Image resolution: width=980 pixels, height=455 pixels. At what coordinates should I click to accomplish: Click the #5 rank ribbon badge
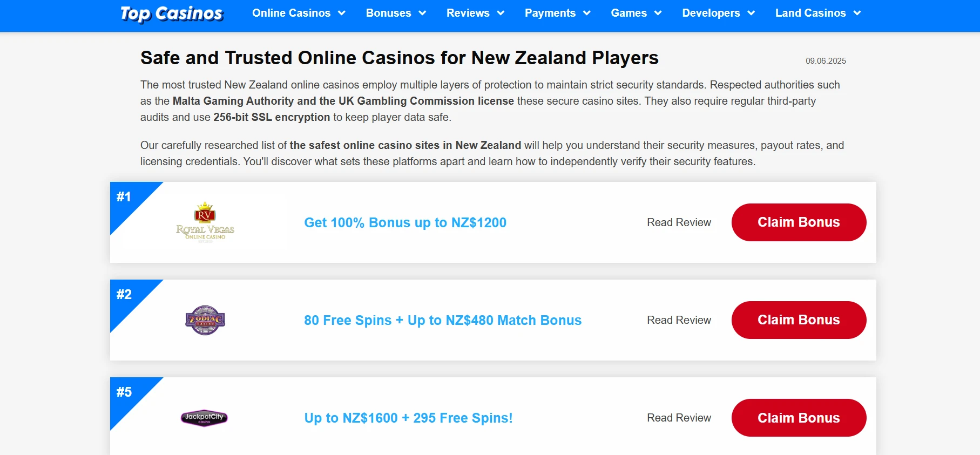pos(125,392)
